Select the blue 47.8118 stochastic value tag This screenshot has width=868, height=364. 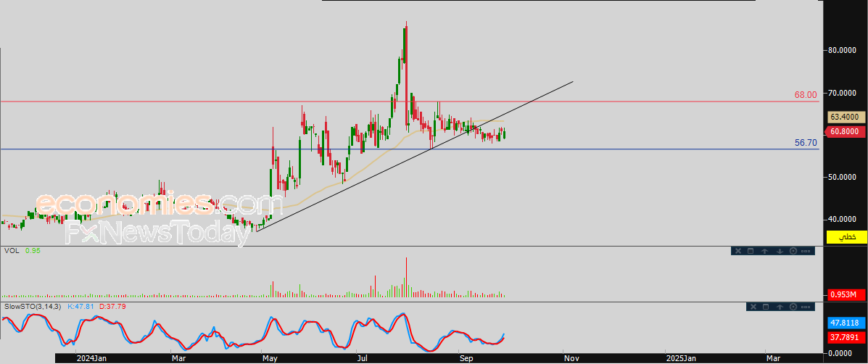click(x=847, y=323)
